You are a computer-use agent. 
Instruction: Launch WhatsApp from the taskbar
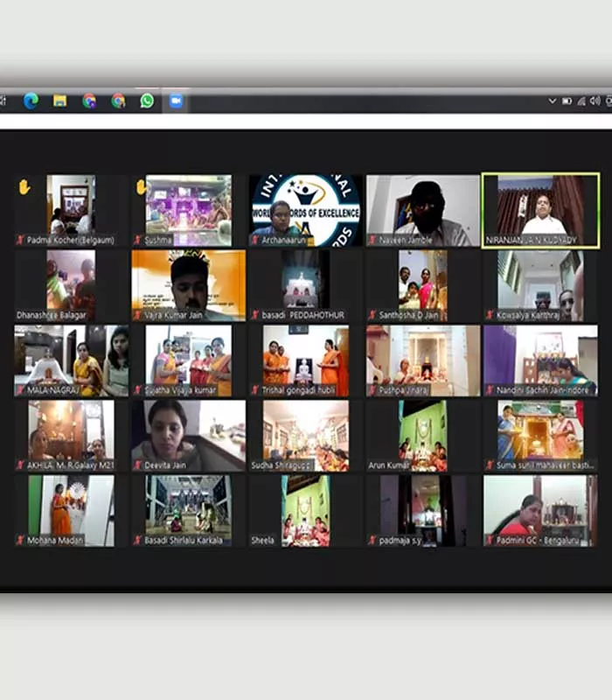click(147, 101)
